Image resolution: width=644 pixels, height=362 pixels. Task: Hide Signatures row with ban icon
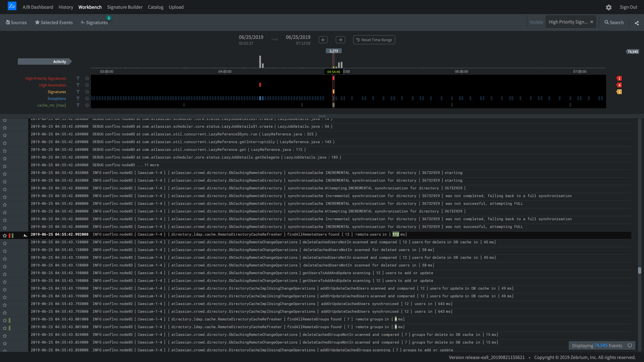point(87,92)
